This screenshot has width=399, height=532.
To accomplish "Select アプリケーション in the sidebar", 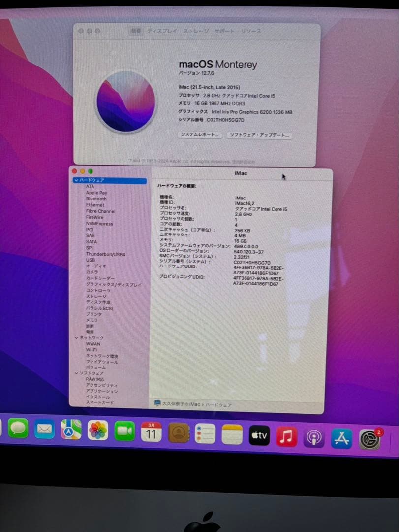I will click(x=102, y=391).
